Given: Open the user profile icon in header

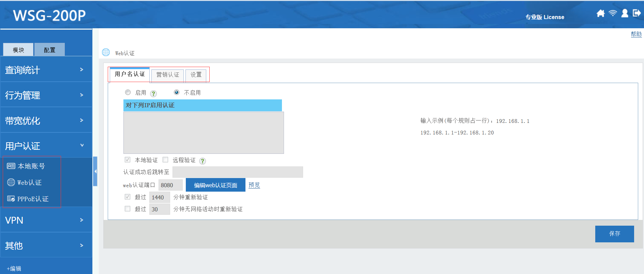Looking at the screenshot, I should point(625,13).
